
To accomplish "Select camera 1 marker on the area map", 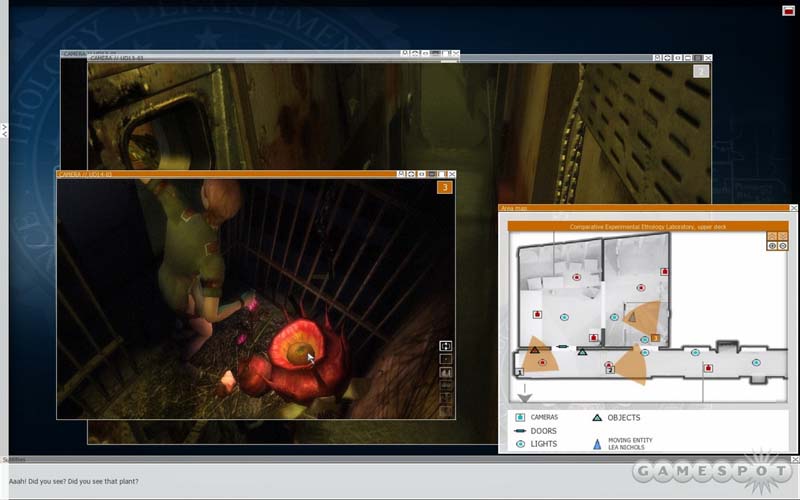I will point(519,372).
